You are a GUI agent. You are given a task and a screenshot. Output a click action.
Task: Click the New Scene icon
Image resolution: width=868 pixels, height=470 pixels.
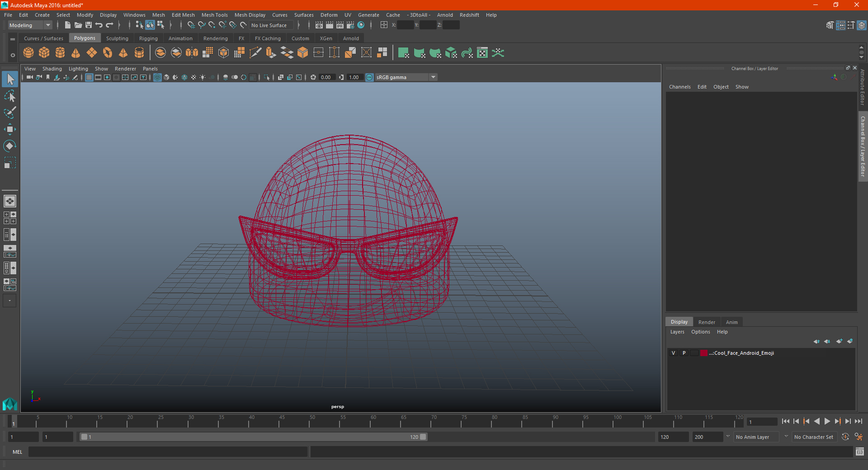68,25
